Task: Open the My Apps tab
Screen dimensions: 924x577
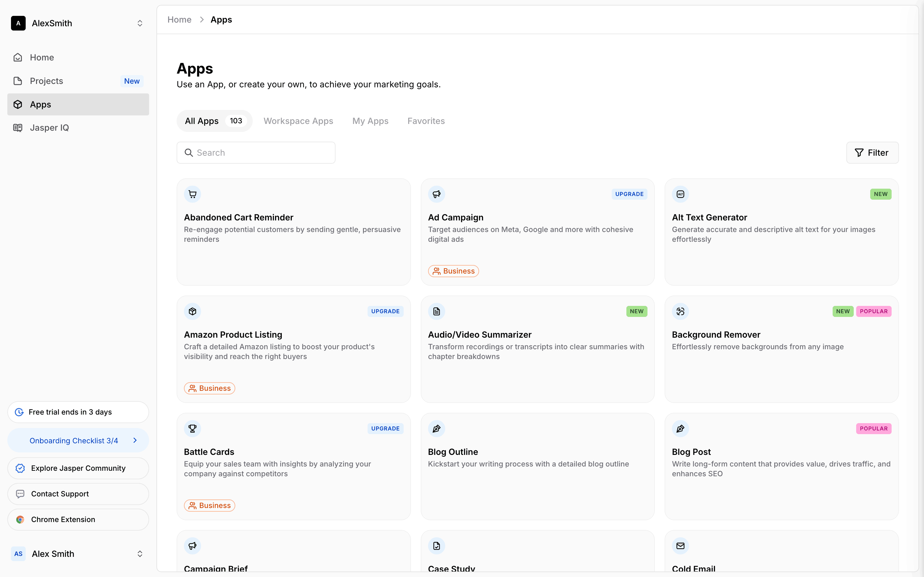Action: [370, 121]
